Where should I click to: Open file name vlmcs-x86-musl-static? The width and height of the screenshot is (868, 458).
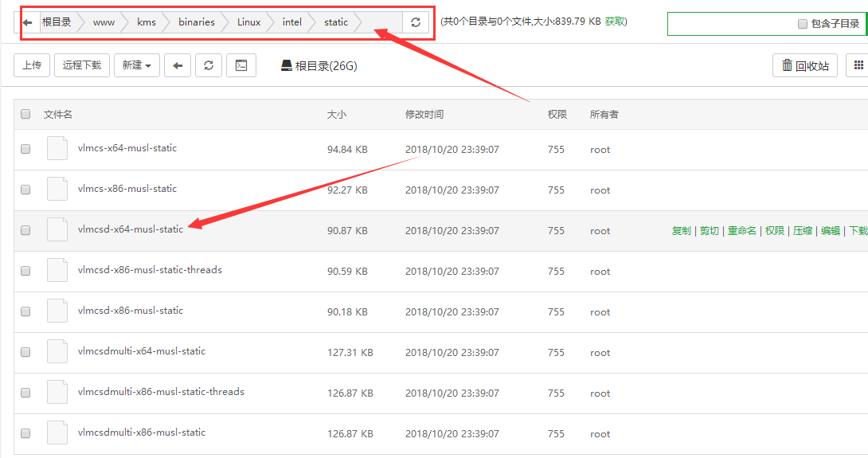(127, 188)
